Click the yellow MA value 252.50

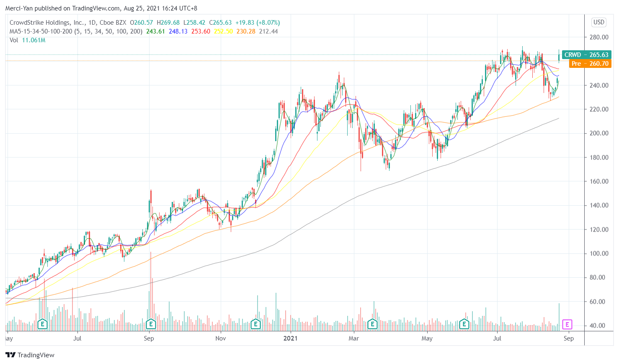tap(223, 31)
